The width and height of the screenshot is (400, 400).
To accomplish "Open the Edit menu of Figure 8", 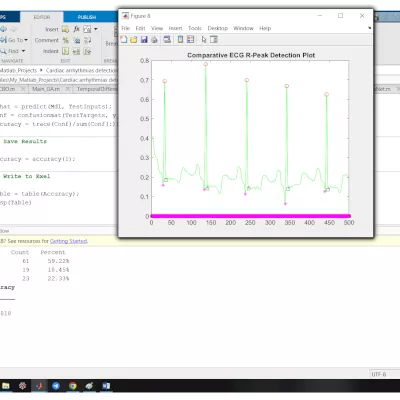I will (140, 28).
